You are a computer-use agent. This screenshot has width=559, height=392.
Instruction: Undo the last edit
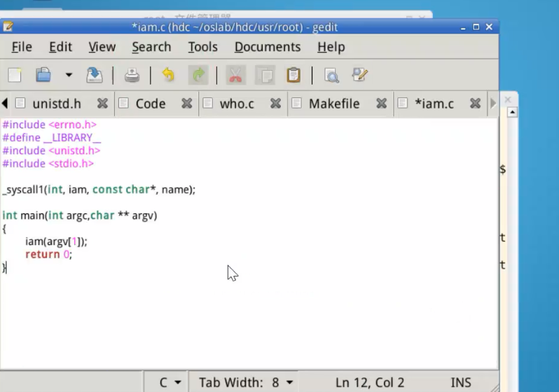pyautogui.click(x=168, y=75)
